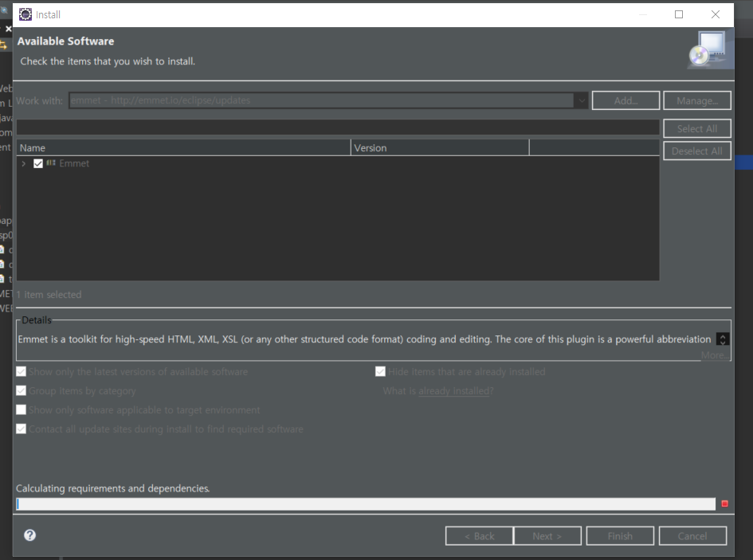The height and width of the screenshot is (560, 753).
Task: Toggle Group items by category checkbox
Action: [22, 390]
